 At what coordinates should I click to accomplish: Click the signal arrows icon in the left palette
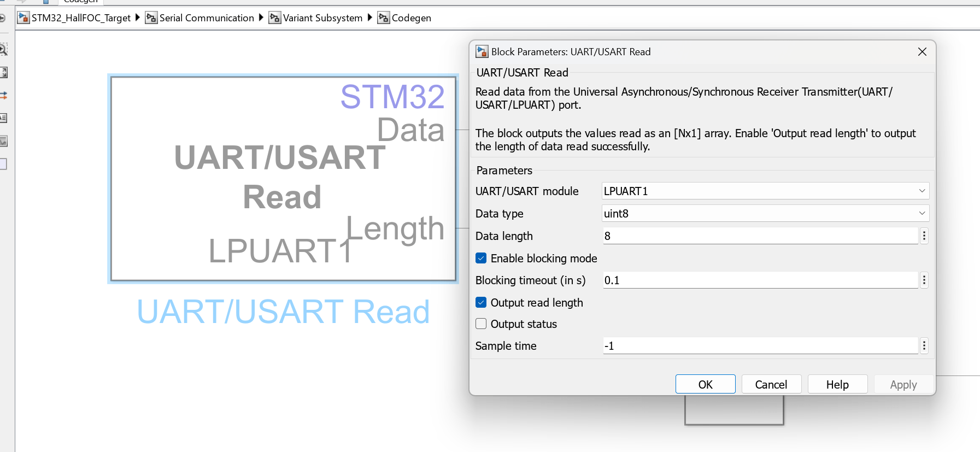pyautogui.click(x=3, y=96)
